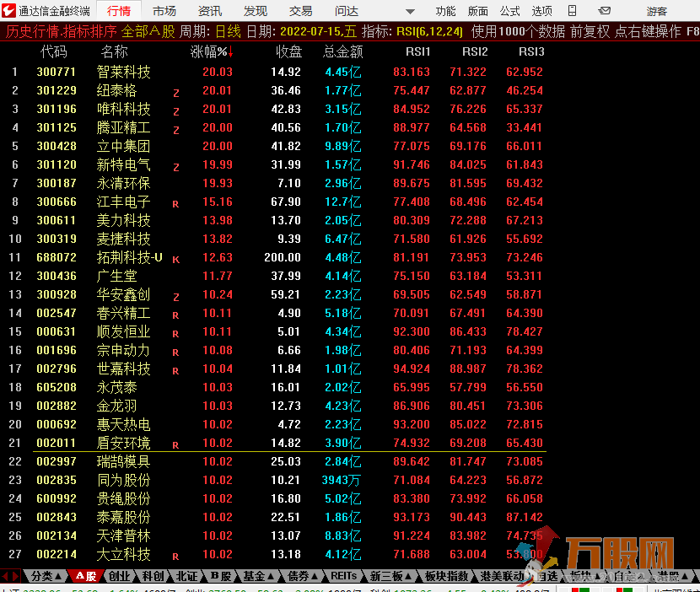This screenshot has width=700, height=592.
Task: Select stock name 美力科技
Action: 124,220
